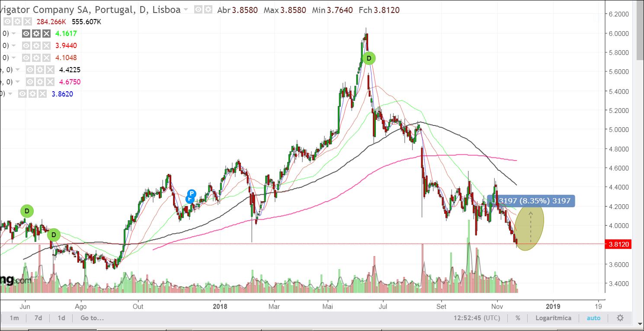Open settings for the 4.1617 indicator
Screen dimensions: 644x331
(36, 33)
